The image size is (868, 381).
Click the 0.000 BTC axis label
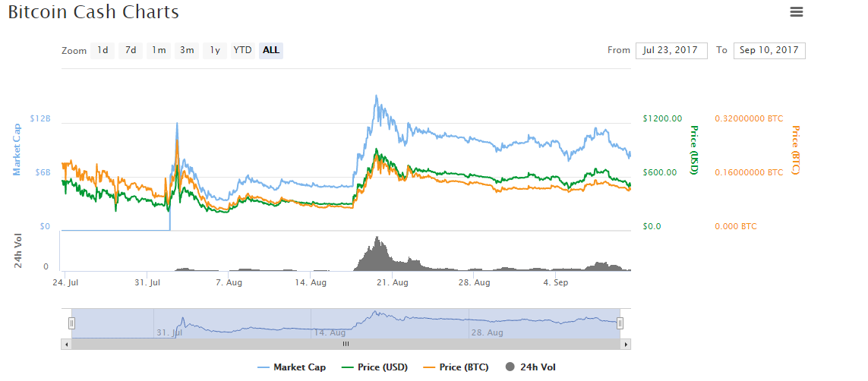[x=736, y=227]
